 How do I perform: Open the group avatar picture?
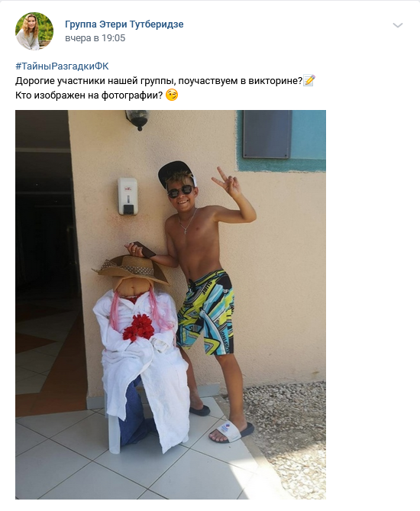34,31
